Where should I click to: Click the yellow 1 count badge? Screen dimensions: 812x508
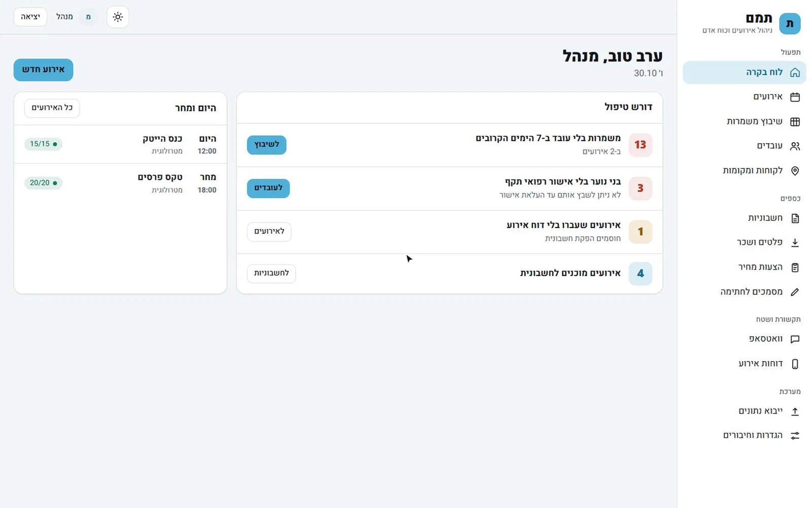tap(640, 232)
